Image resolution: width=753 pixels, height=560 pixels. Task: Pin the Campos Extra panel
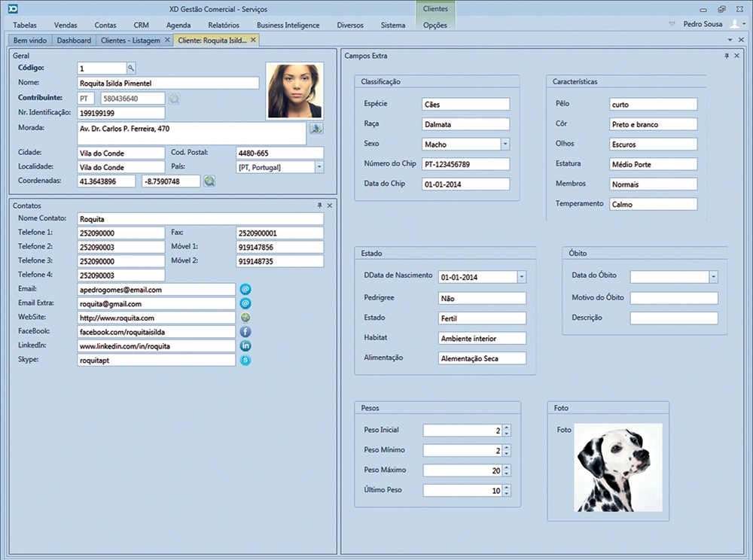727,56
